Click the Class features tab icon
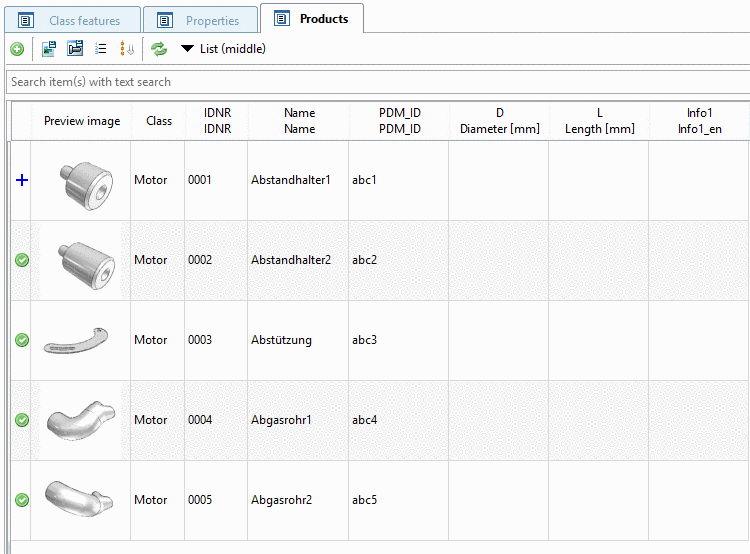 26,21
